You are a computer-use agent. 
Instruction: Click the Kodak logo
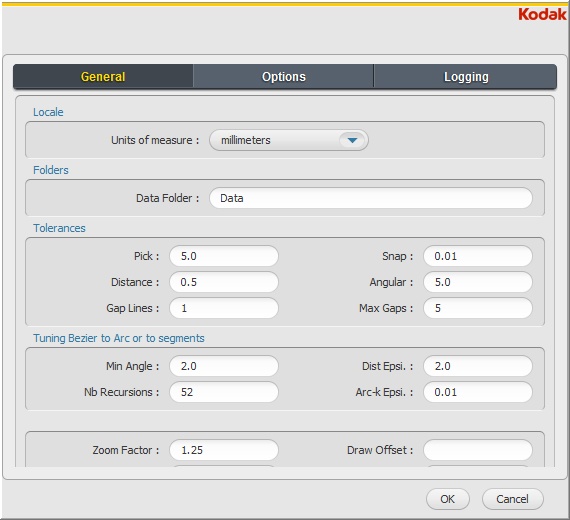[x=542, y=15]
